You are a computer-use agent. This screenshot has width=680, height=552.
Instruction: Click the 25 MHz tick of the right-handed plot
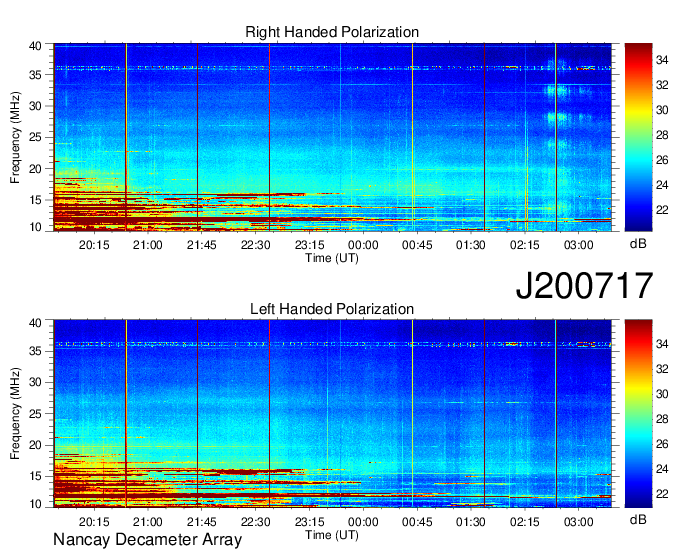[35, 137]
